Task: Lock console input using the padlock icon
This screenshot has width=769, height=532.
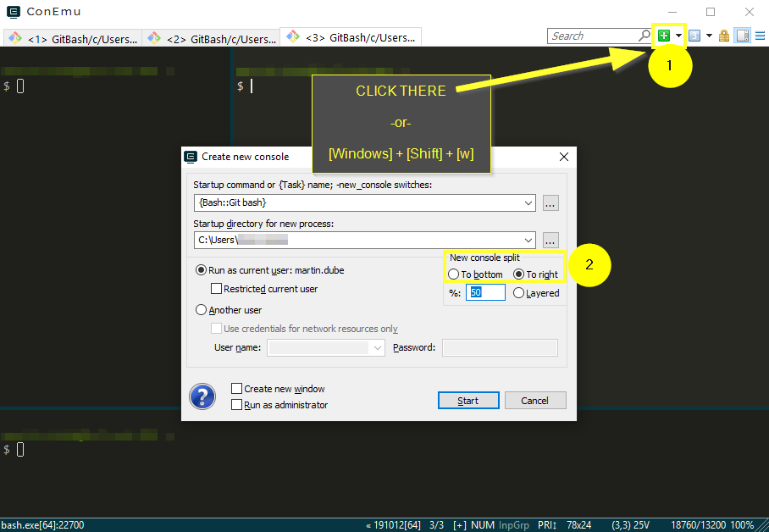Action: pos(723,35)
